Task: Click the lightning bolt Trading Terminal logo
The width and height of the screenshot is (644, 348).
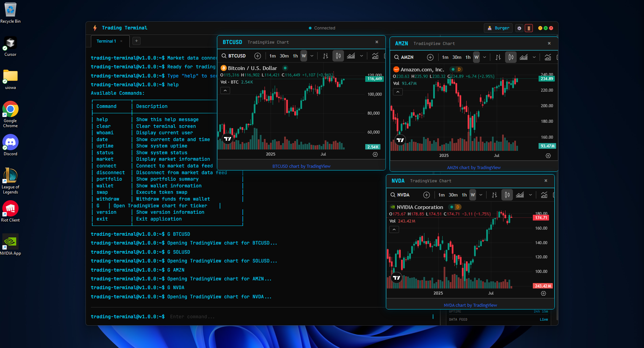Action: 95,28
